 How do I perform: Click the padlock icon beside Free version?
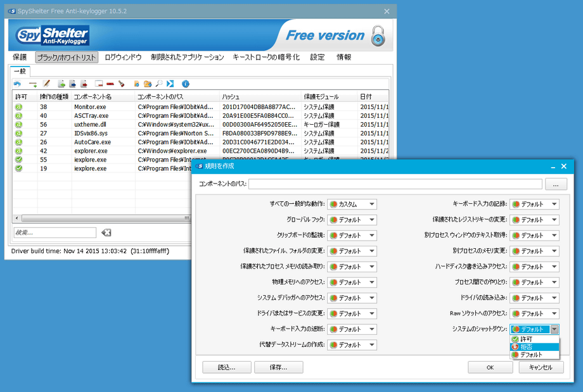[378, 35]
